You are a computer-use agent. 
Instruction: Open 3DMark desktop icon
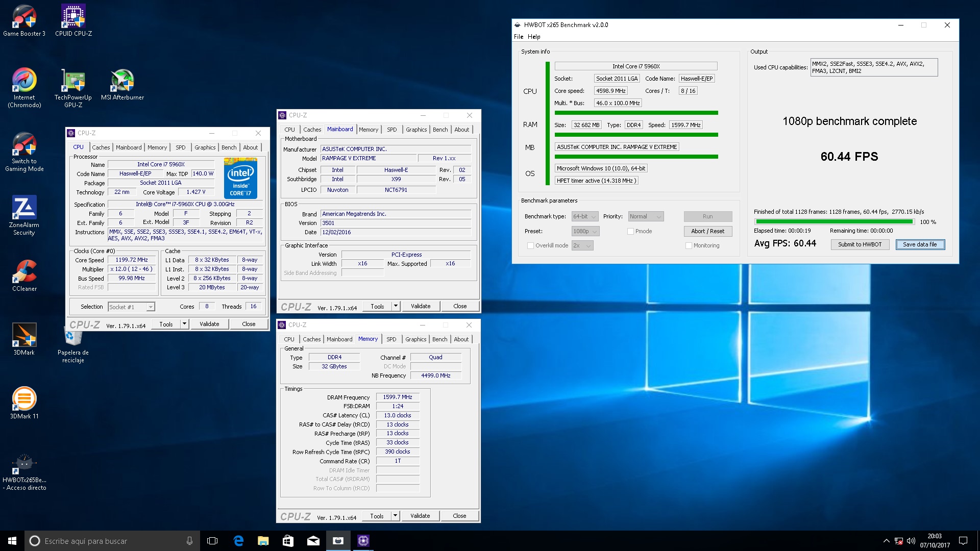point(24,339)
